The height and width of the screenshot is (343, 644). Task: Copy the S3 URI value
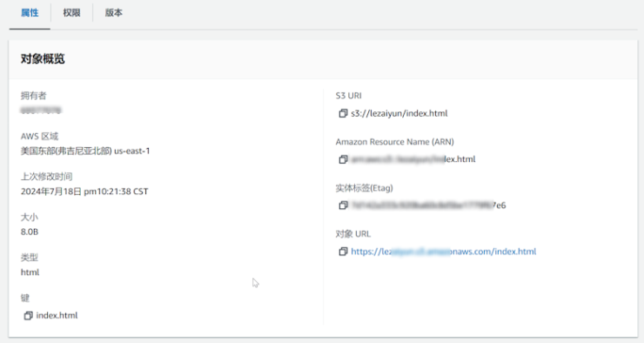click(x=343, y=113)
